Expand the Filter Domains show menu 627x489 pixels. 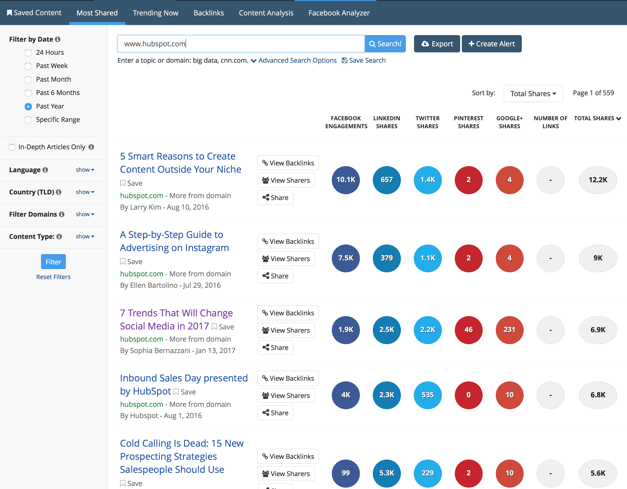(85, 214)
